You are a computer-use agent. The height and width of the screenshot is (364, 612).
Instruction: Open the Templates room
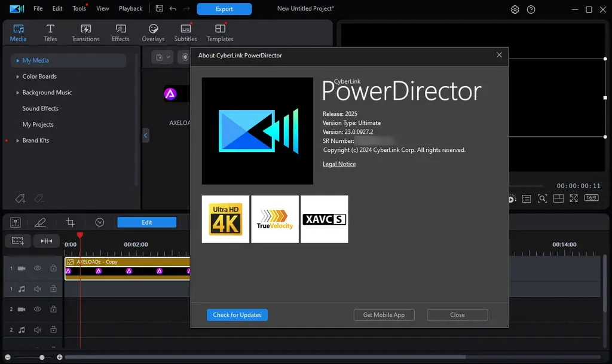tap(220, 33)
